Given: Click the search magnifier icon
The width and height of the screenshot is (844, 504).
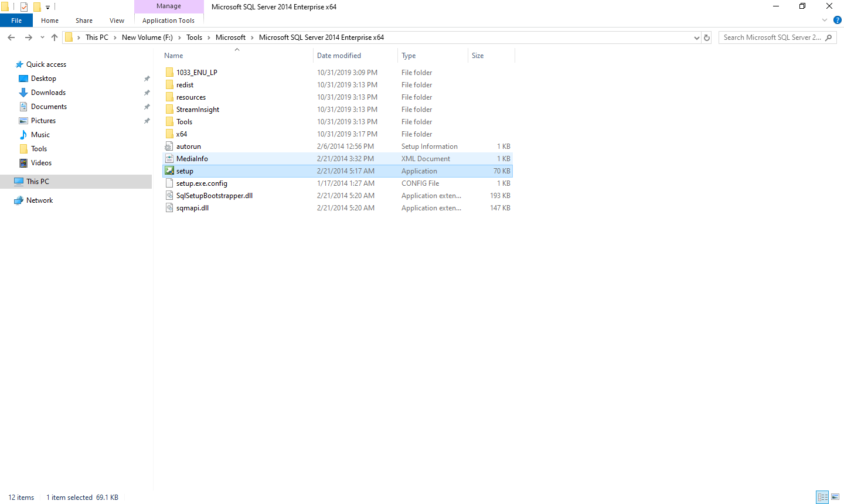Looking at the screenshot, I should click(829, 38).
